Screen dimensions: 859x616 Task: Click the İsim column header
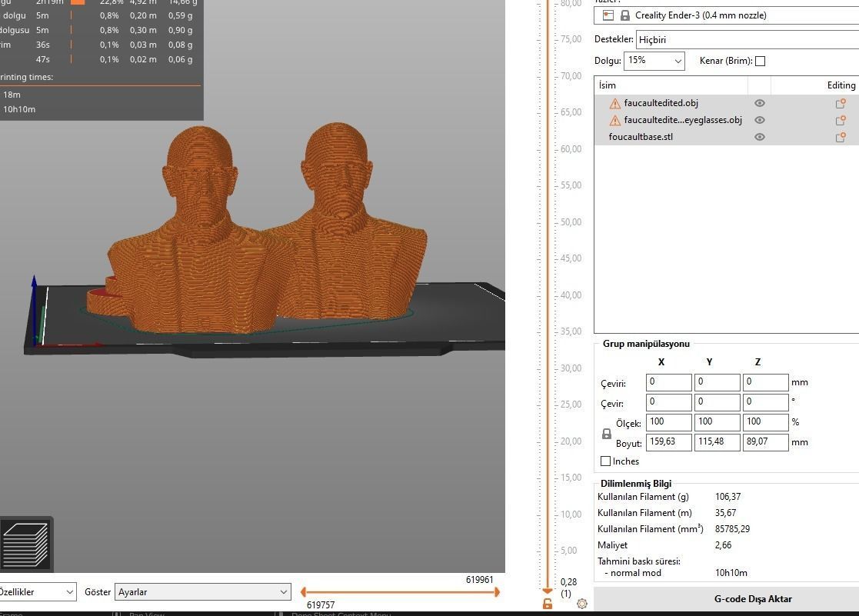click(671, 85)
